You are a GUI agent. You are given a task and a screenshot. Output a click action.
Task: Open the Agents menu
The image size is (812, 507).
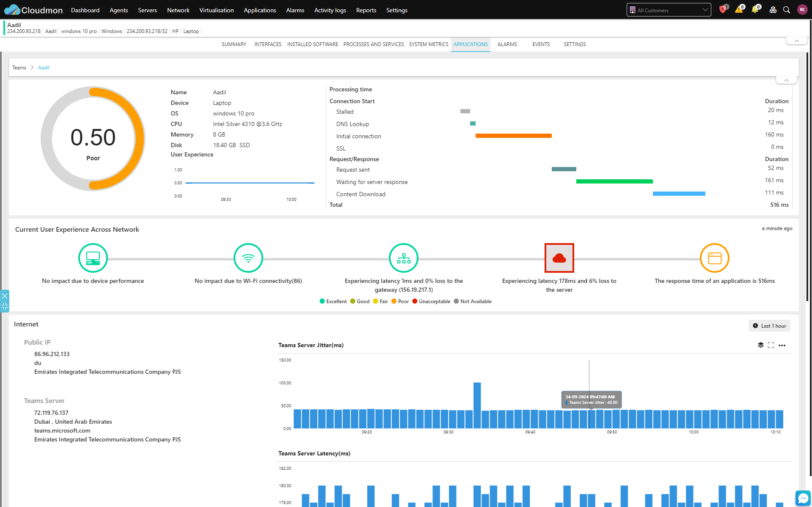[x=118, y=10]
